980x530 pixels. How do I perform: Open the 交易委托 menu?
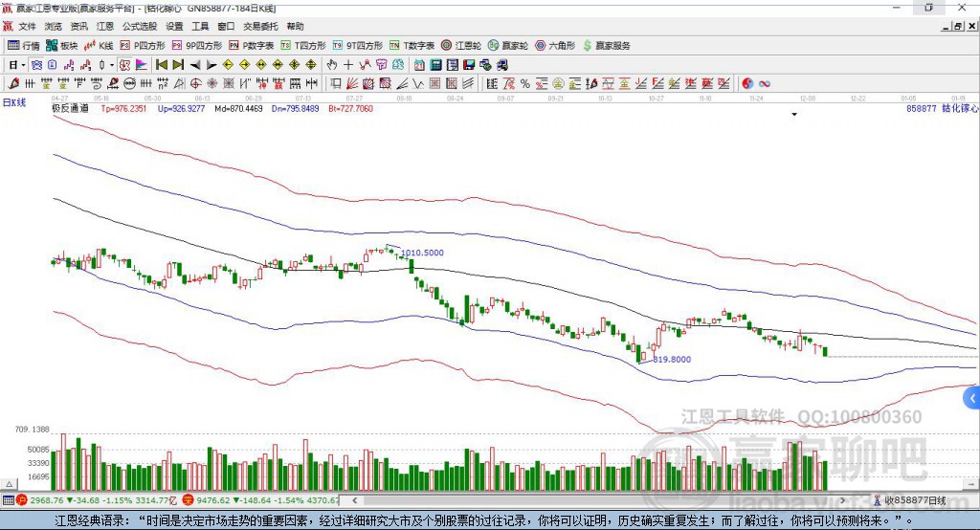coord(260,26)
